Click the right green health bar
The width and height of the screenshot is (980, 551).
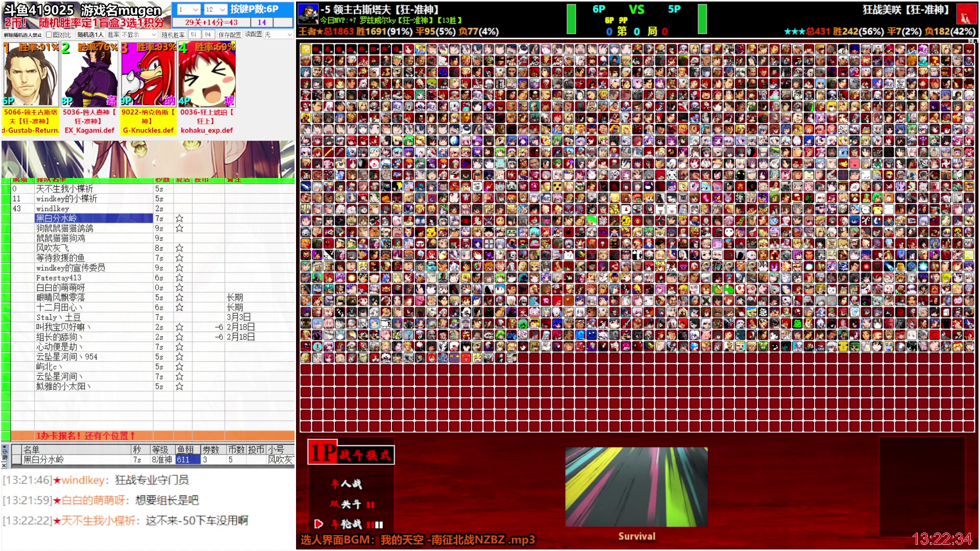click(702, 19)
